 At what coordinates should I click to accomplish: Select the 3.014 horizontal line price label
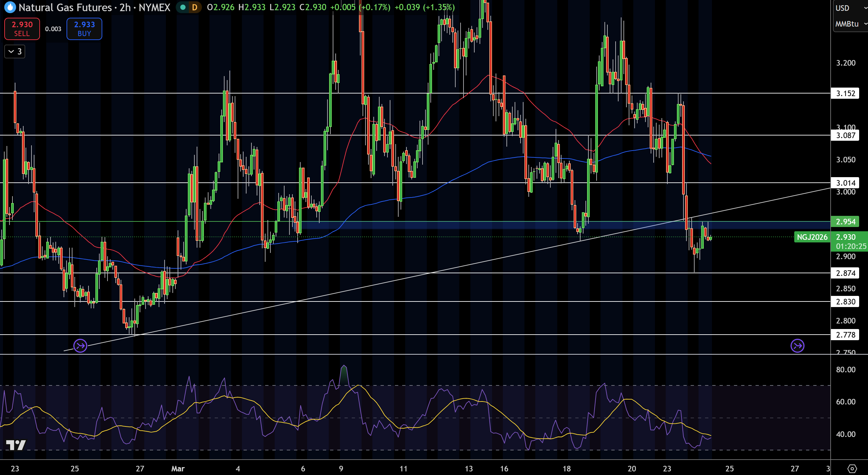[x=845, y=183]
